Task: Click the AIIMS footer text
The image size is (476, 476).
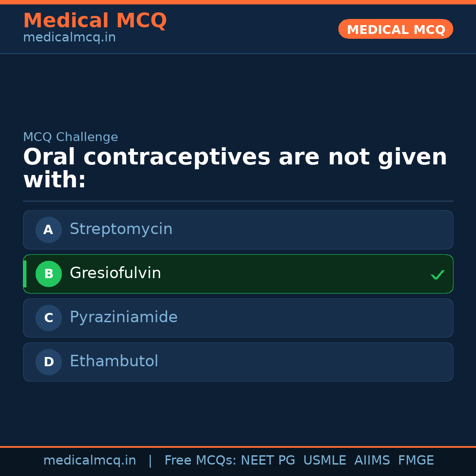Action: (x=372, y=461)
